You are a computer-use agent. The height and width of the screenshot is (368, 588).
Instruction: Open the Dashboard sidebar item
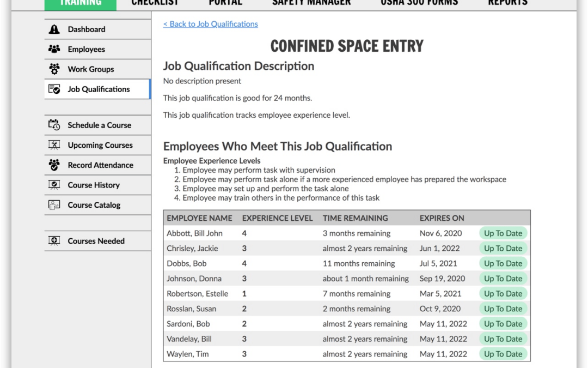tap(97, 29)
